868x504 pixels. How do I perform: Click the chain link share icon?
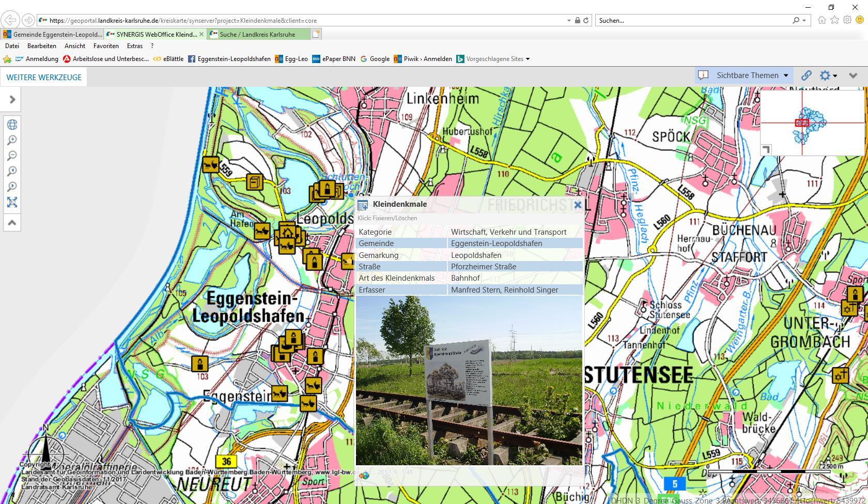pos(806,75)
